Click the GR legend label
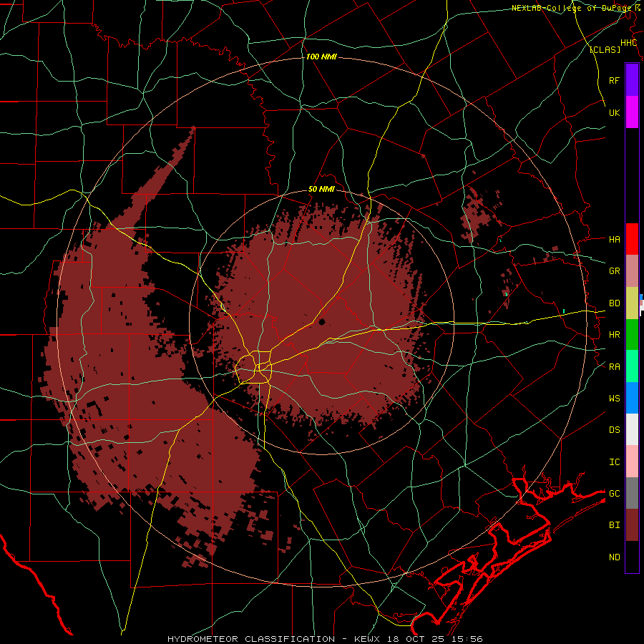644x644 pixels. coord(614,271)
